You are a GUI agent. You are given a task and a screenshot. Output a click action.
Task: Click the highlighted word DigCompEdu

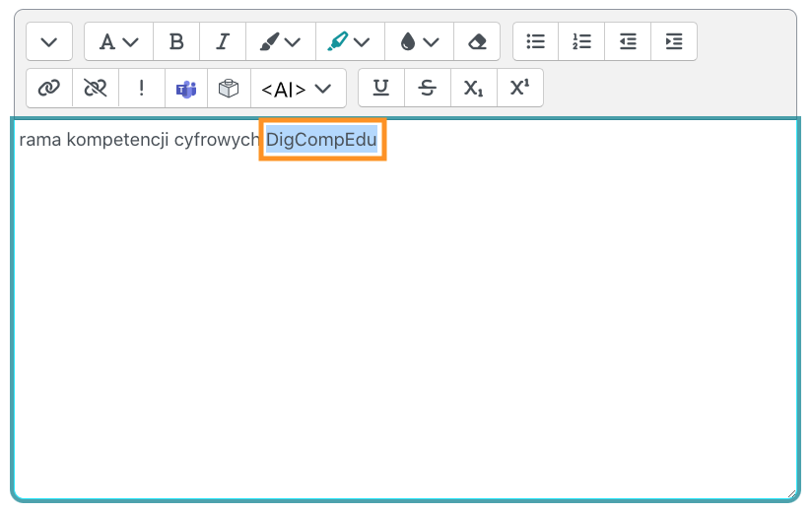coord(322,140)
